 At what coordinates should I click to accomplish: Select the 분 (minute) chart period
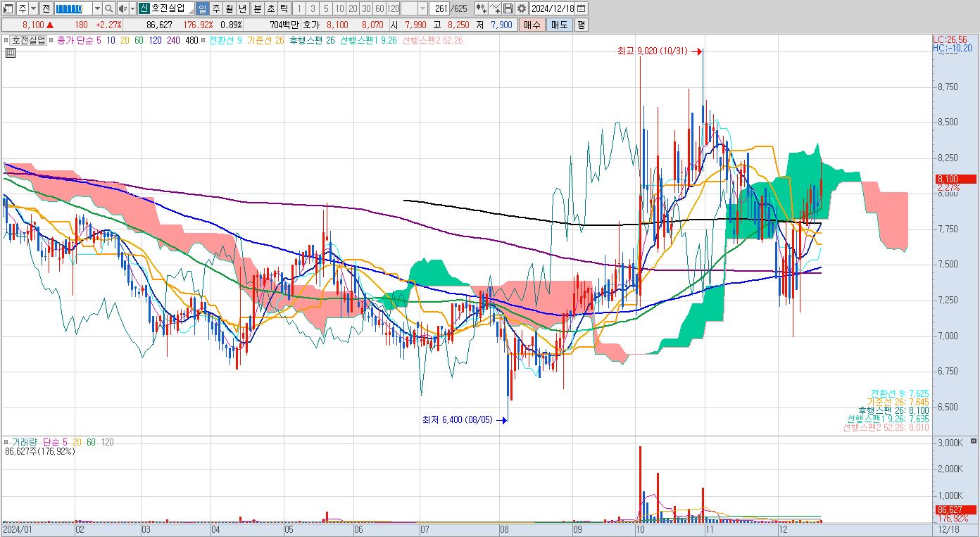click(x=257, y=8)
